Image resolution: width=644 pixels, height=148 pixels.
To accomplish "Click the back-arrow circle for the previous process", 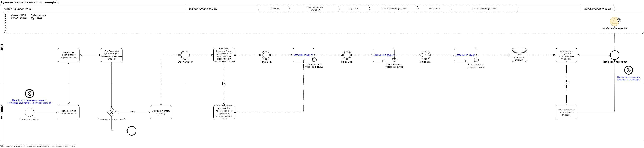I will point(30,94).
